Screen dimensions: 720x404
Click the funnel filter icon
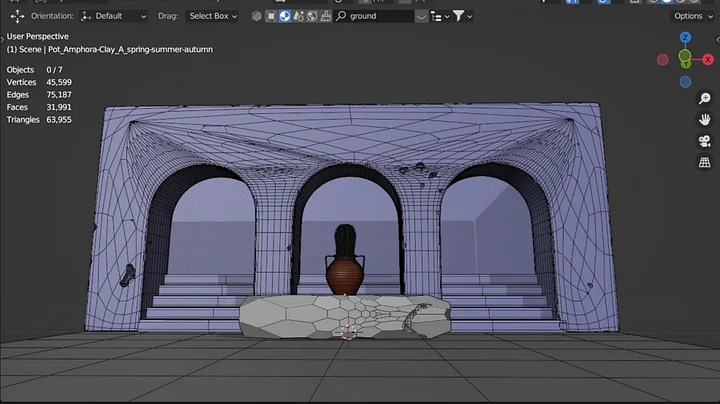[458, 16]
